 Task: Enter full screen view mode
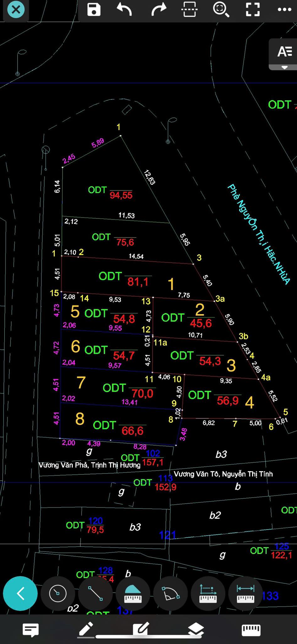pyautogui.click(x=252, y=9)
